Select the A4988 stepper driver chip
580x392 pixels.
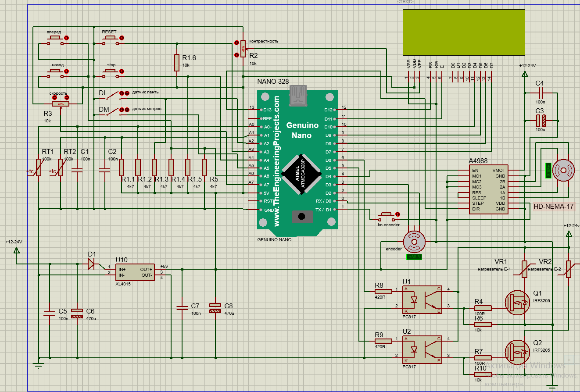(x=488, y=190)
